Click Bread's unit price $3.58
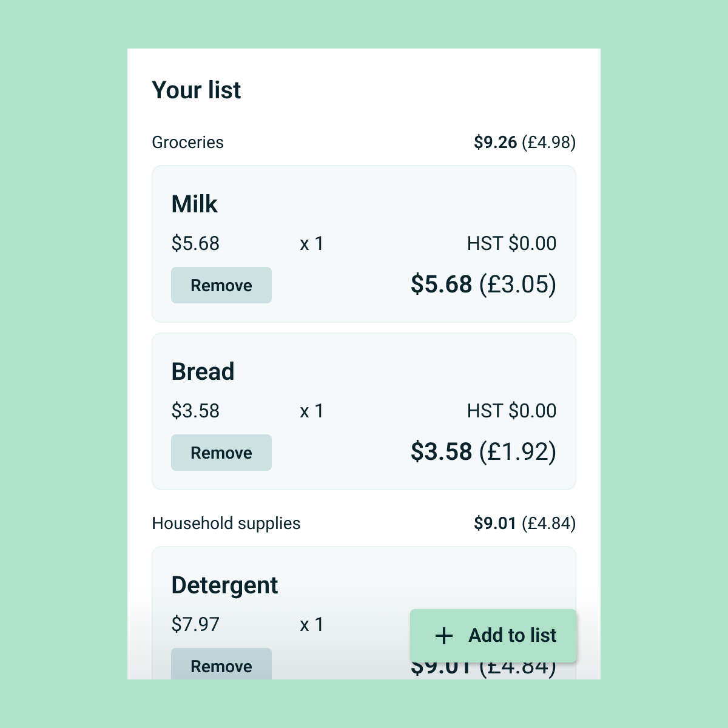Screen dimensions: 728x728 [195, 411]
